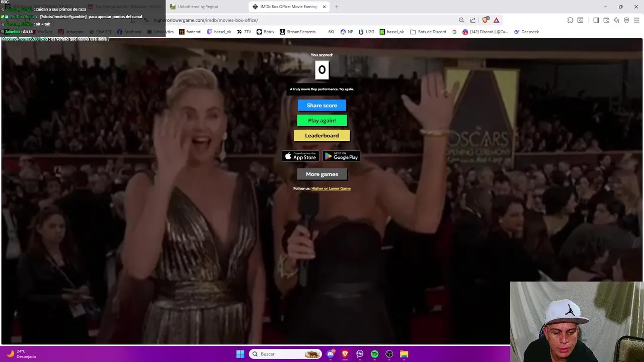
Task: Open the More games button
Action: pyautogui.click(x=322, y=174)
